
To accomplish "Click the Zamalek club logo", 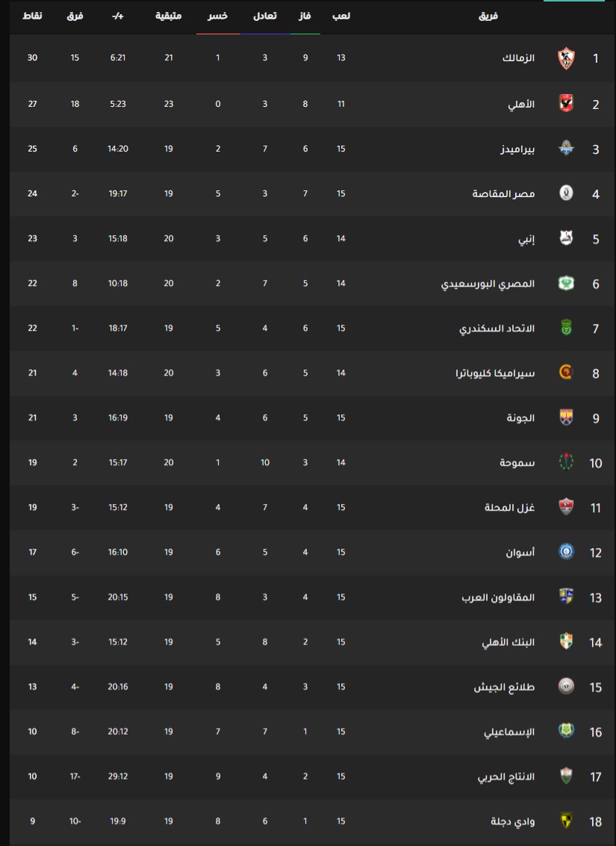I will [x=566, y=58].
